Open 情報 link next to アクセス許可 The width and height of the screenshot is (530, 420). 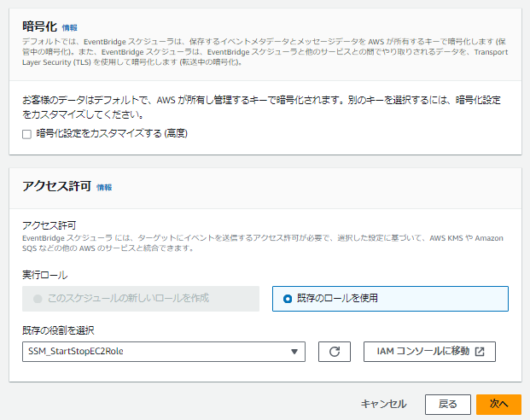coord(104,187)
